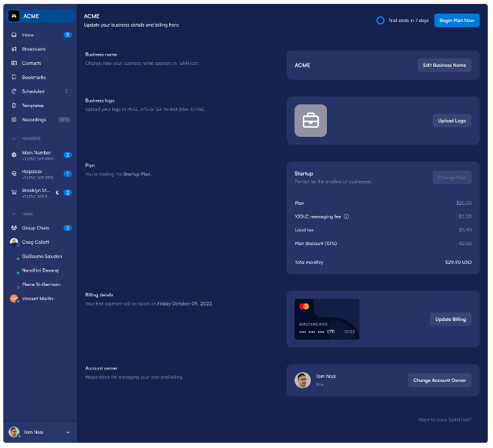Click Upload Logo button

click(452, 121)
